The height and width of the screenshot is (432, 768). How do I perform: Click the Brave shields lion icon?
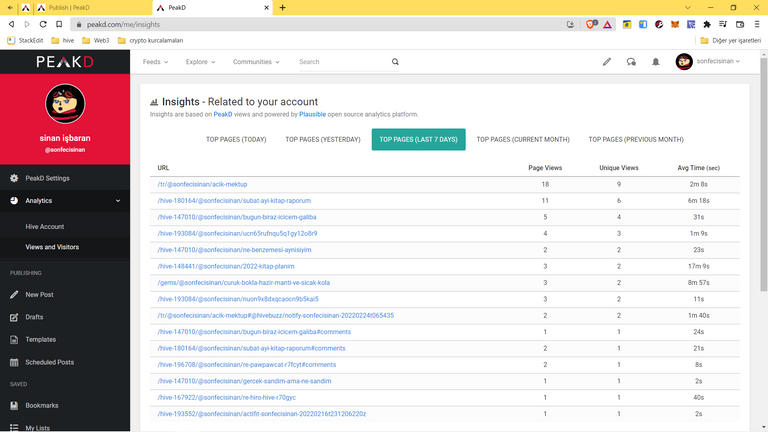tap(591, 24)
